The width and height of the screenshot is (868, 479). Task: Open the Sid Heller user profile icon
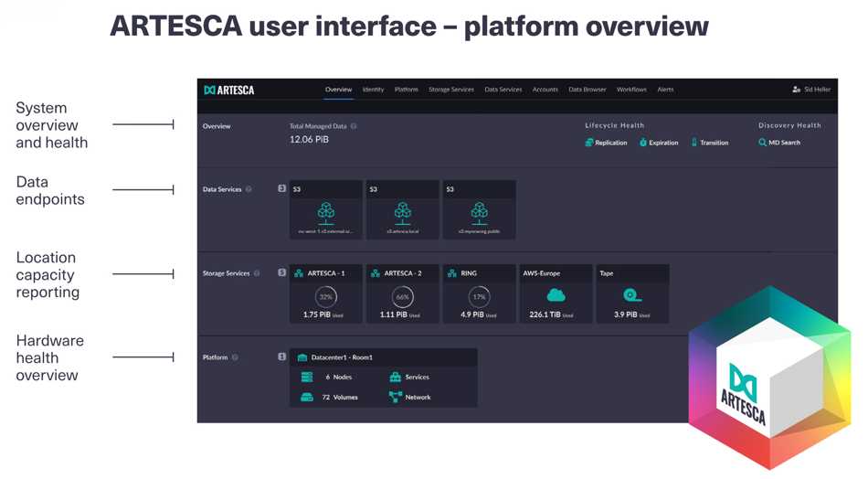point(796,90)
